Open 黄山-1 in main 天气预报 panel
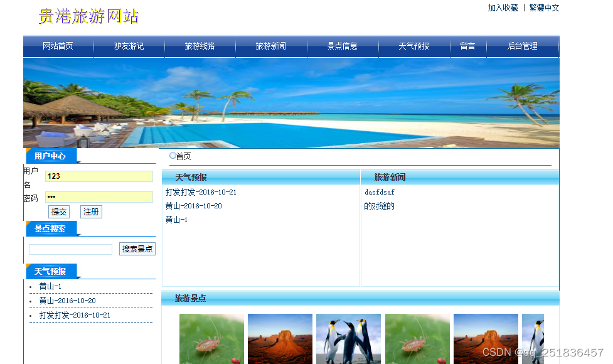Screen dimensions: 613x364 click(176, 220)
